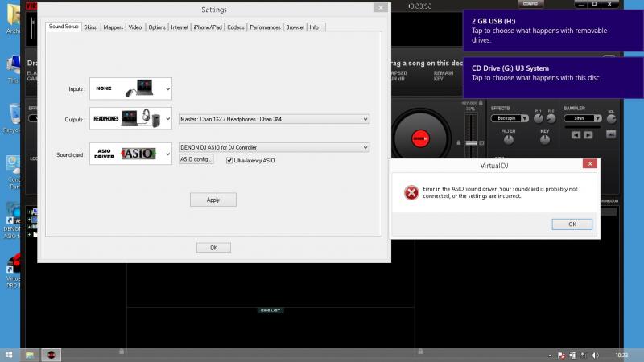Click OK in the VirtualDJ error dialog
This screenshot has height=362, width=644.
(x=572, y=224)
